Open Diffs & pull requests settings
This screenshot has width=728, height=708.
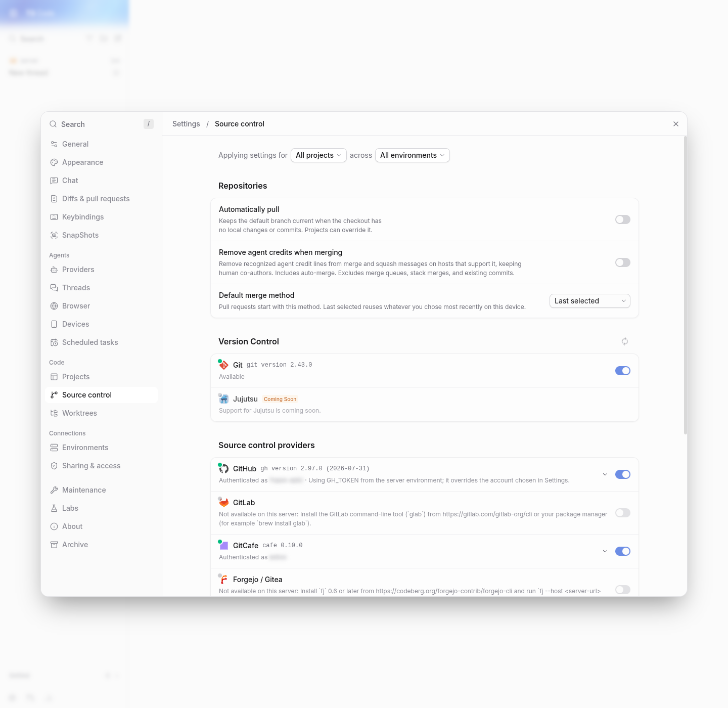coord(101,199)
